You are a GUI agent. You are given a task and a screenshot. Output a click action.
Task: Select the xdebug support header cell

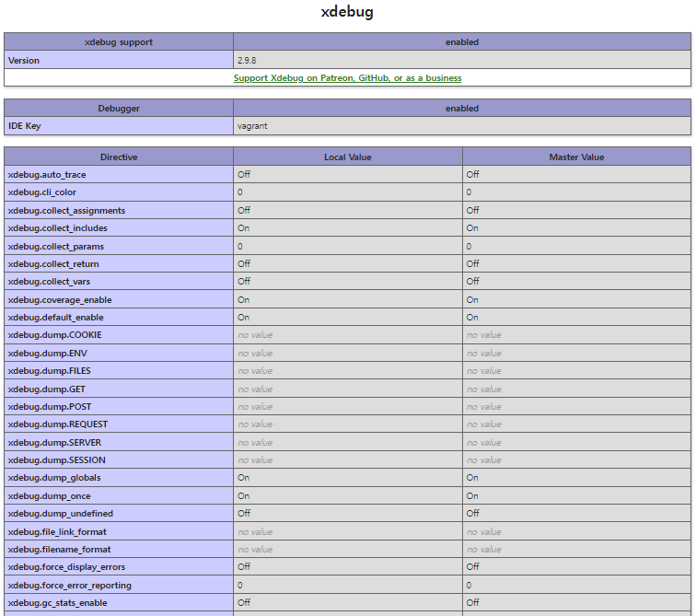119,41
